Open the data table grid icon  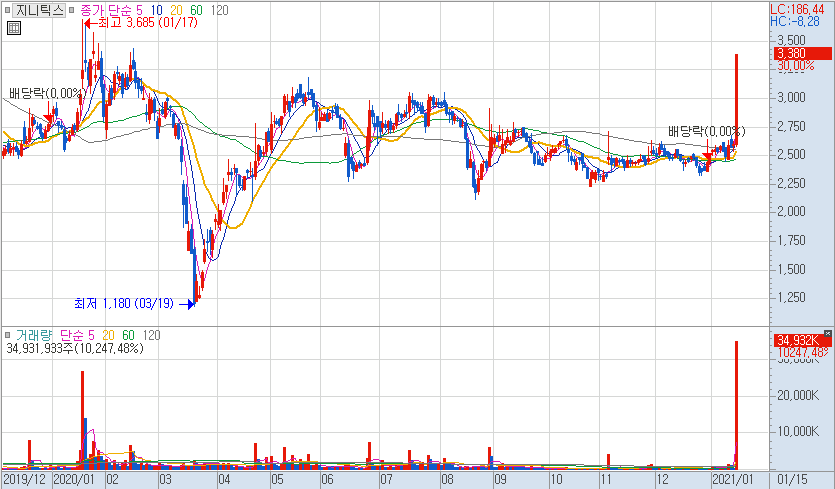coord(14,28)
